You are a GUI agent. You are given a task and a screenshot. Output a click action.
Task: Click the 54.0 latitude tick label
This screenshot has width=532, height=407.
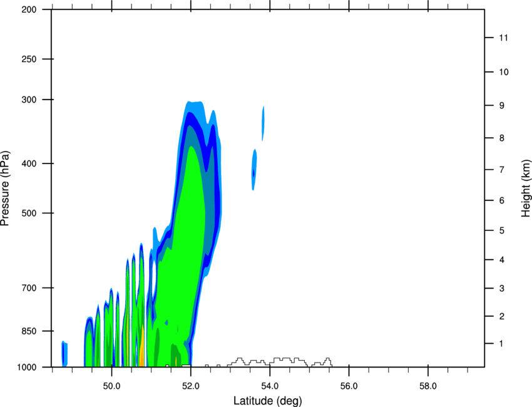click(x=270, y=386)
